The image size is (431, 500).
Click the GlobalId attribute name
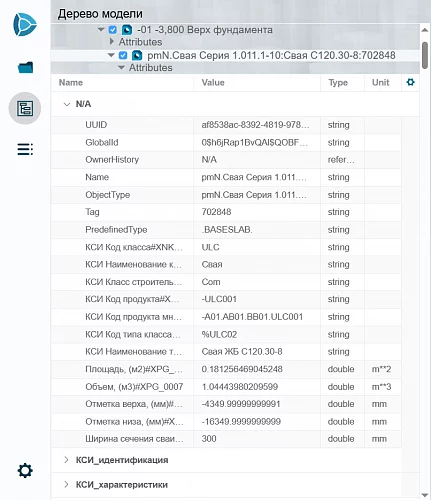tap(102, 143)
